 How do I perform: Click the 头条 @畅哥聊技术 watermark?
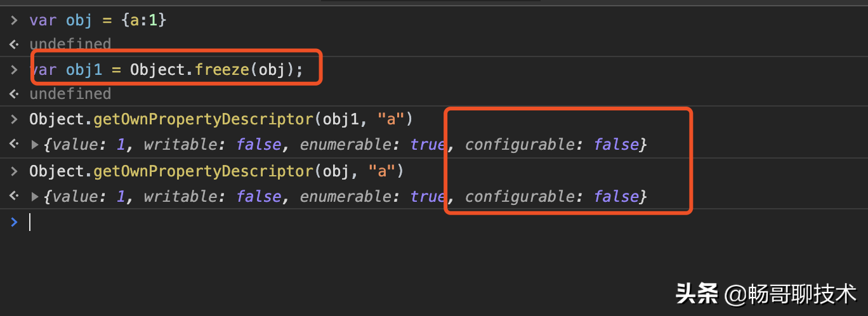pyautogui.click(x=766, y=294)
